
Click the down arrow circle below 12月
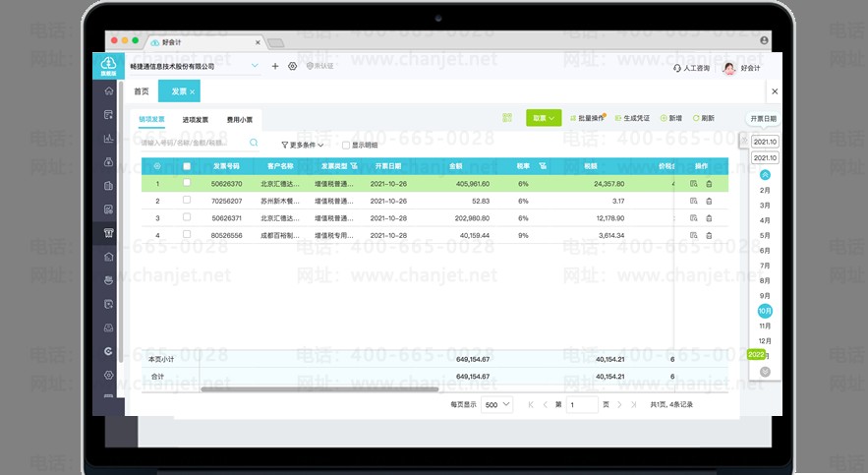click(x=765, y=372)
